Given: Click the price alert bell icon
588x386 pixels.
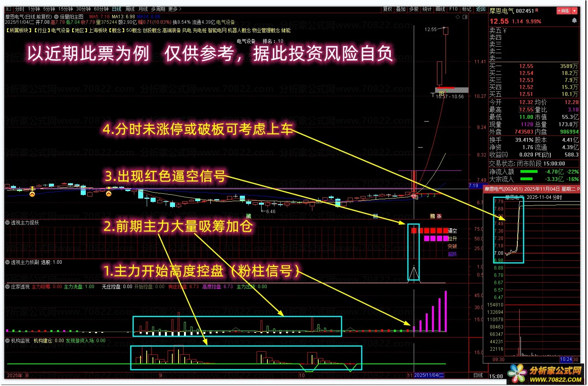Looking at the screenshot, I should tap(574, 21).
